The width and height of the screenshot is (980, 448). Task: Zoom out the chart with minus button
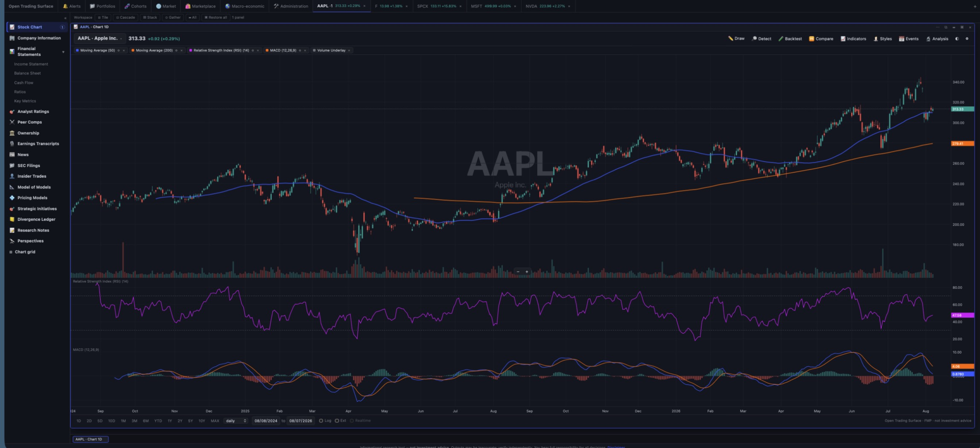pyautogui.click(x=518, y=271)
